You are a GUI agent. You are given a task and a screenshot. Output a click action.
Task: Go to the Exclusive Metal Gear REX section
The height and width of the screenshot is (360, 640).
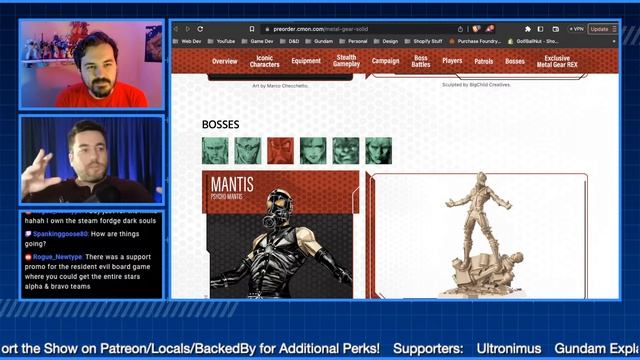557,61
